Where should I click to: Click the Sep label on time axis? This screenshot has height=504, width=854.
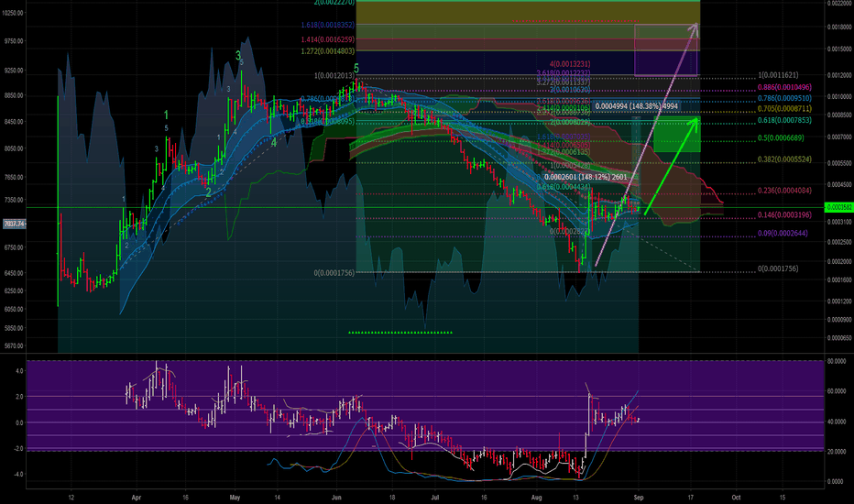(639, 498)
